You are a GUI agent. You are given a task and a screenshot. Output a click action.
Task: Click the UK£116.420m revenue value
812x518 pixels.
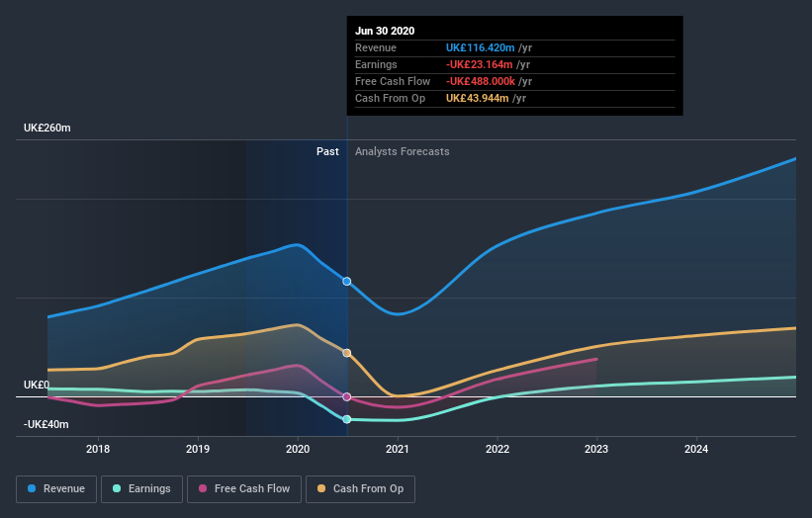click(480, 47)
